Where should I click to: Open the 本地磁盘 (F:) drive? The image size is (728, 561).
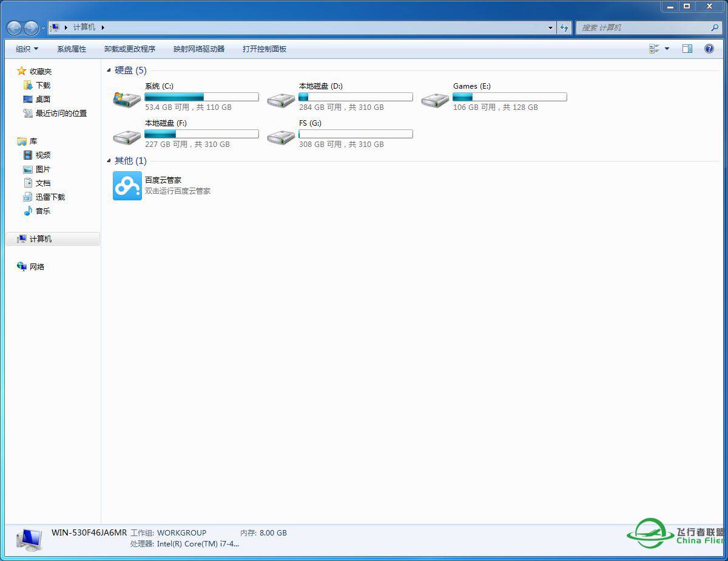tap(164, 123)
